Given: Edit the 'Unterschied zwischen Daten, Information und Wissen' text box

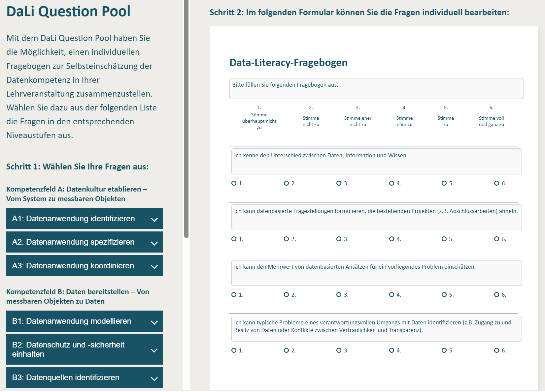Looking at the screenshot, I should click(x=376, y=161).
